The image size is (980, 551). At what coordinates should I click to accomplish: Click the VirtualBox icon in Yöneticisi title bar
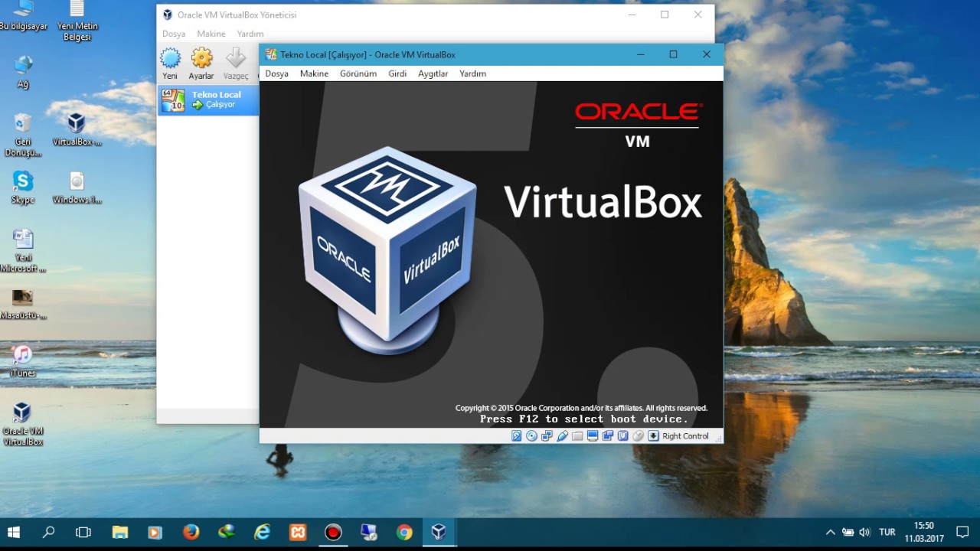coord(168,15)
